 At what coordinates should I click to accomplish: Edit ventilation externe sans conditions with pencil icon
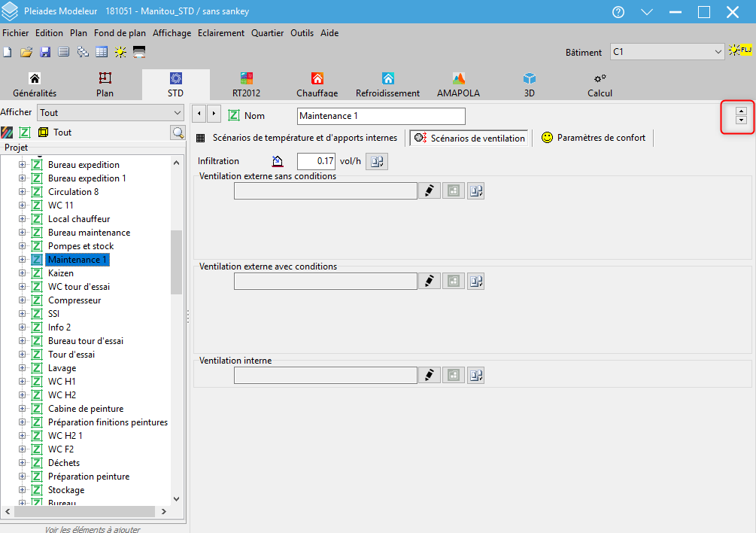(x=429, y=191)
